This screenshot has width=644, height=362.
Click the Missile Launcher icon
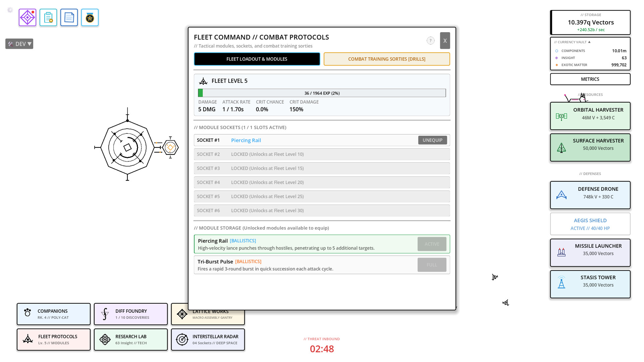pyautogui.click(x=561, y=252)
